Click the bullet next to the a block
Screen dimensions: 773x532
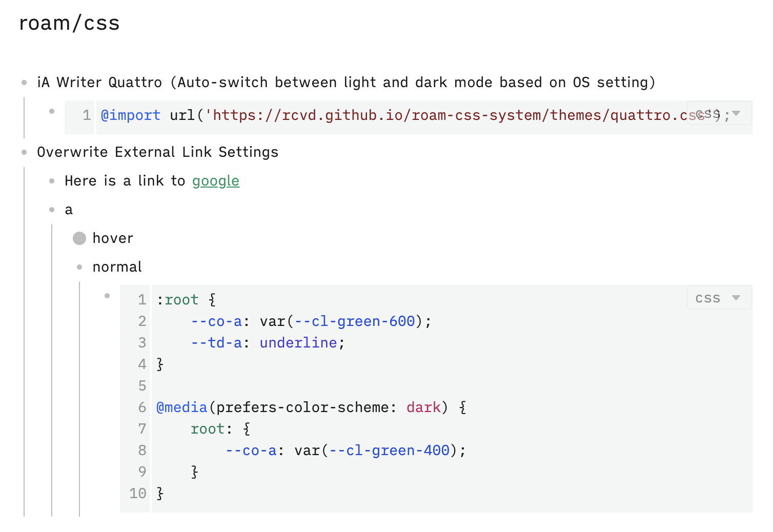52,210
